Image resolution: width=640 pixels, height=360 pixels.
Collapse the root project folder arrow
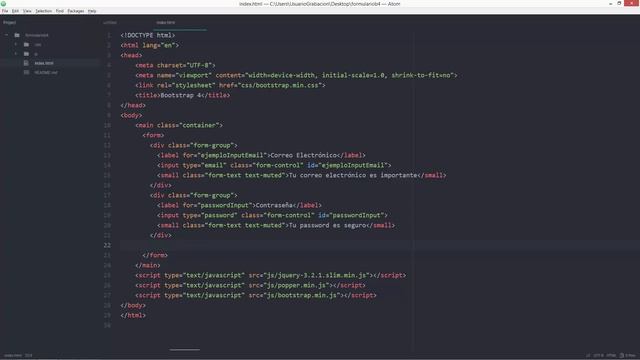point(6,35)
